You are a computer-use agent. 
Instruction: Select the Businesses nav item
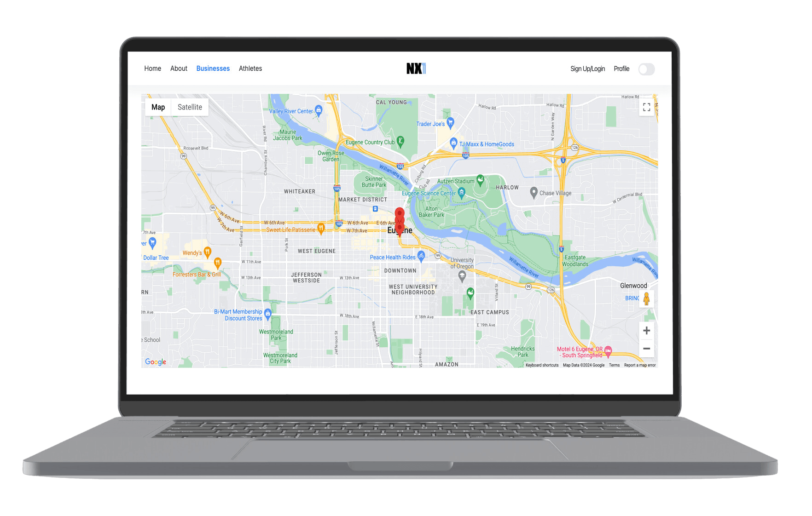click(x=213, y=69)
